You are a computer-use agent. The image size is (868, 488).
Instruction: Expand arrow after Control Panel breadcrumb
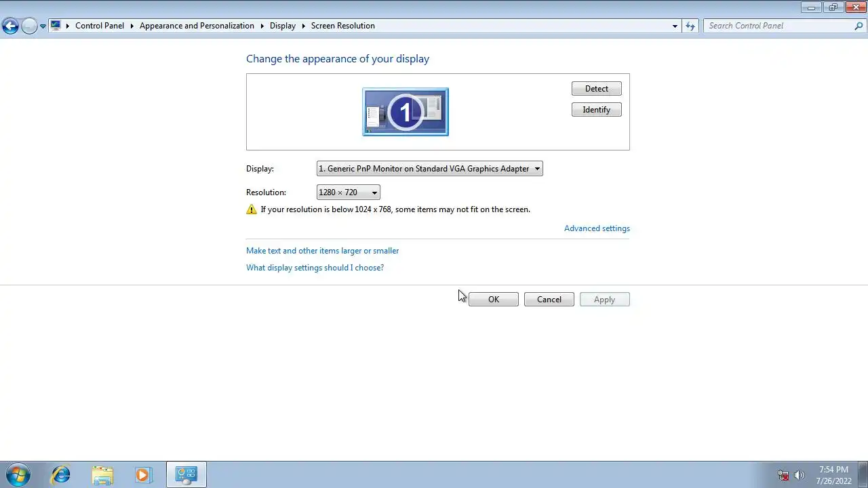(x=132, y=26)
